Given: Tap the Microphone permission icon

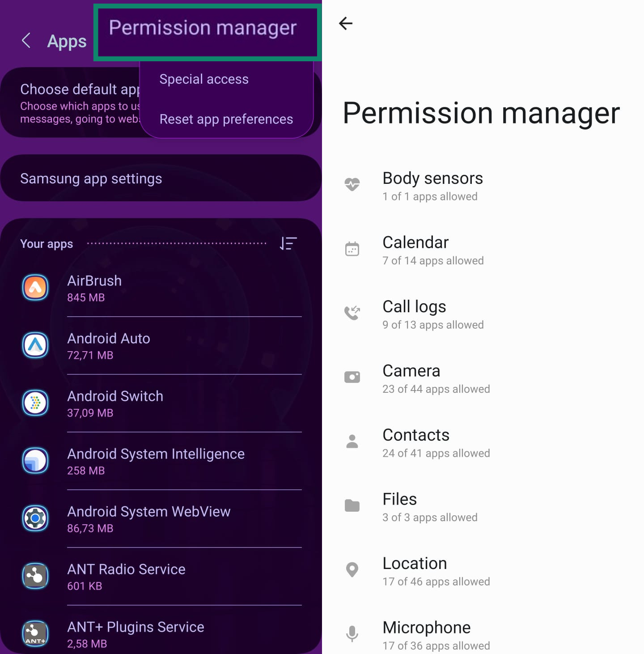Looking at the screenshot, I should (x=352, y=633).
